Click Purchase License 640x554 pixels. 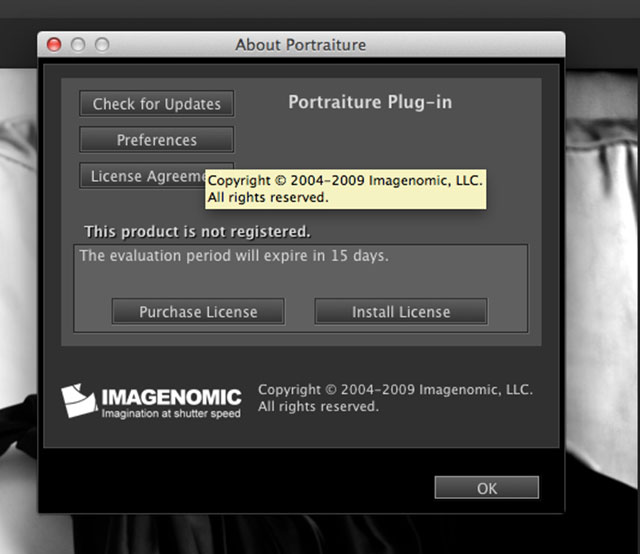point(198,312)
